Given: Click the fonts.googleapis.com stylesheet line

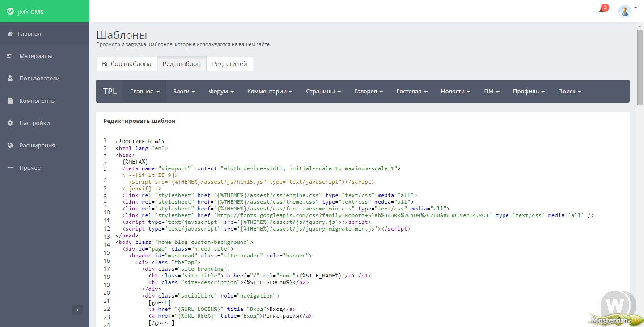Looking at the screenshot, I should tap(358, 215).
